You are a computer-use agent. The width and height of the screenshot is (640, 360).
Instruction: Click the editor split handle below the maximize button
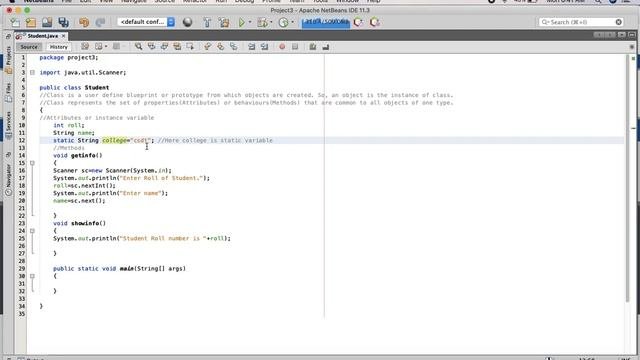[631, 47]
